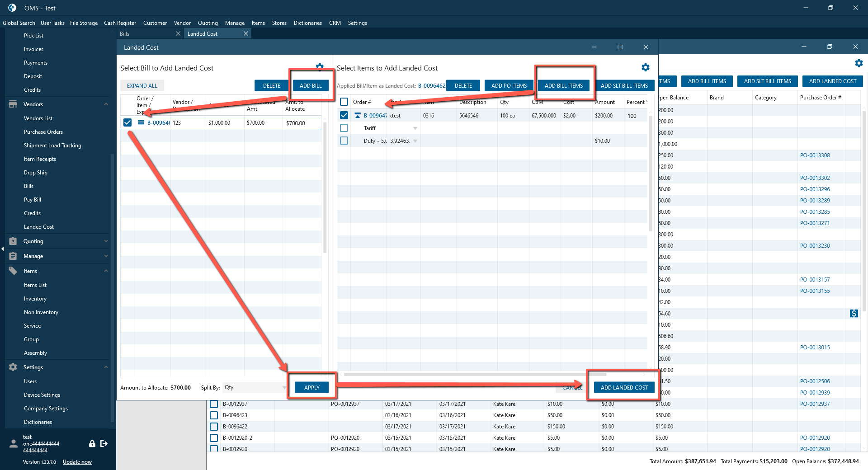This screenshot has width=868, height=470.
Task: Click the lock icon beside the username
Action: (92, 444)
